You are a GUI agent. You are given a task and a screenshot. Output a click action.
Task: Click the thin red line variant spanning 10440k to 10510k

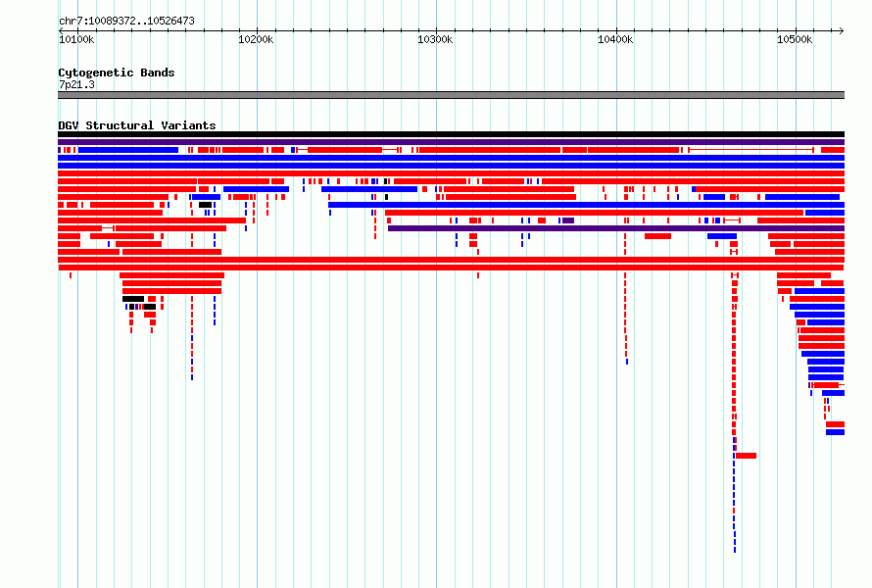751,150
